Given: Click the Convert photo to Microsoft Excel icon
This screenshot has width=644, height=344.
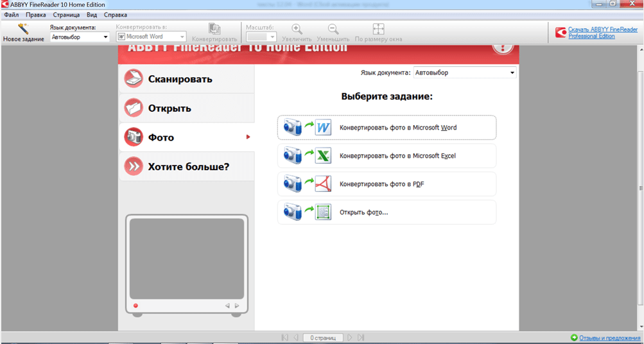Looking at the screenshot, I should pyautogui.click(x=308, y=155).
